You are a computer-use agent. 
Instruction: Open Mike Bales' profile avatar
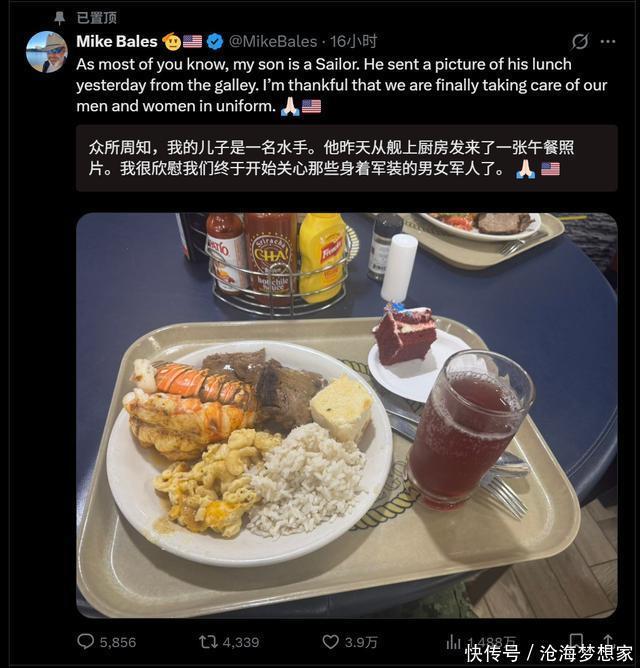click(47, 52)
